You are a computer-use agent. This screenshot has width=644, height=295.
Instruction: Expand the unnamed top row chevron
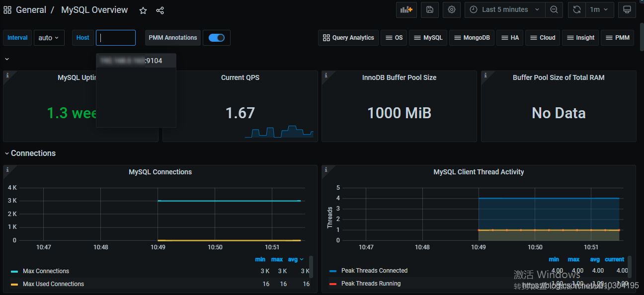(7, 59)
